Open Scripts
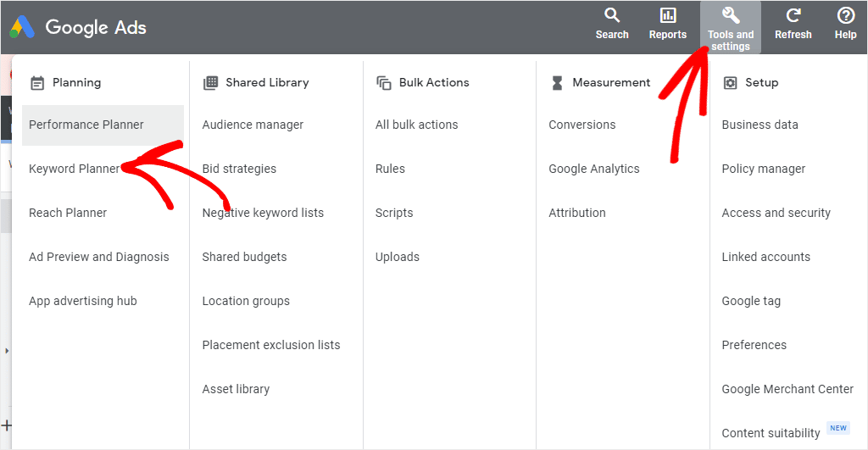Screen dimensions: 868x450 click(394, 213)
